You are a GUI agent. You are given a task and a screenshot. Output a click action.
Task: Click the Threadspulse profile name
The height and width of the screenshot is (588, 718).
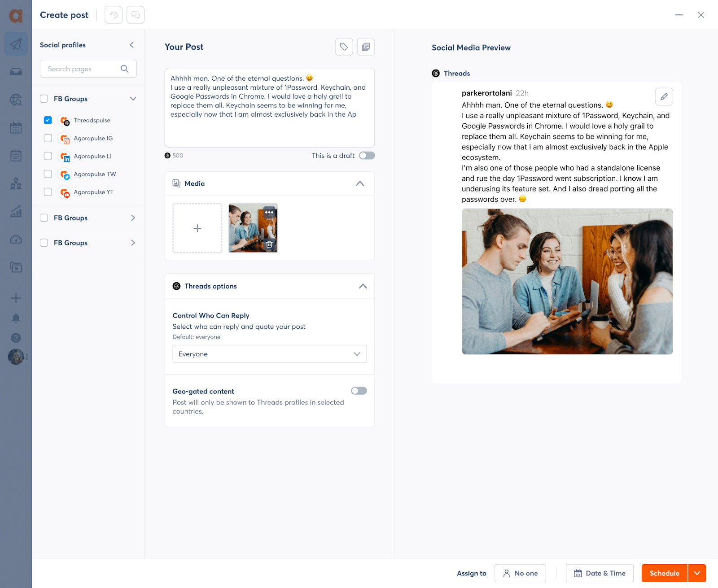point(92,120)
